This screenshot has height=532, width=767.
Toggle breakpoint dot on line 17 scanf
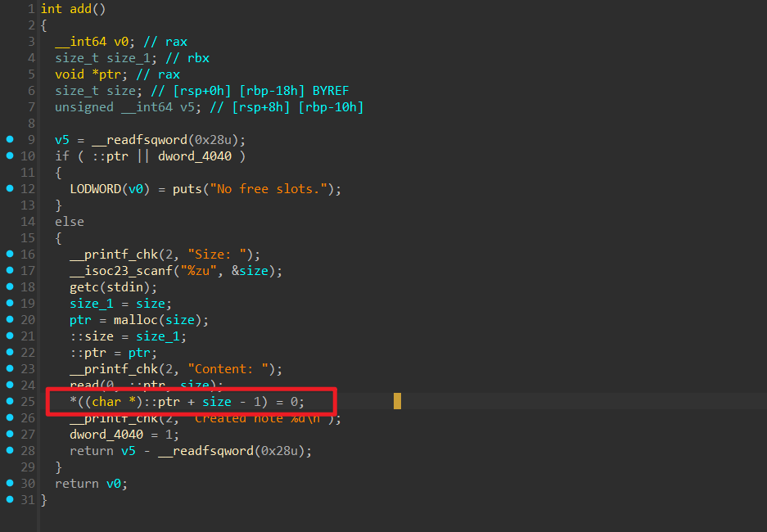10,271
